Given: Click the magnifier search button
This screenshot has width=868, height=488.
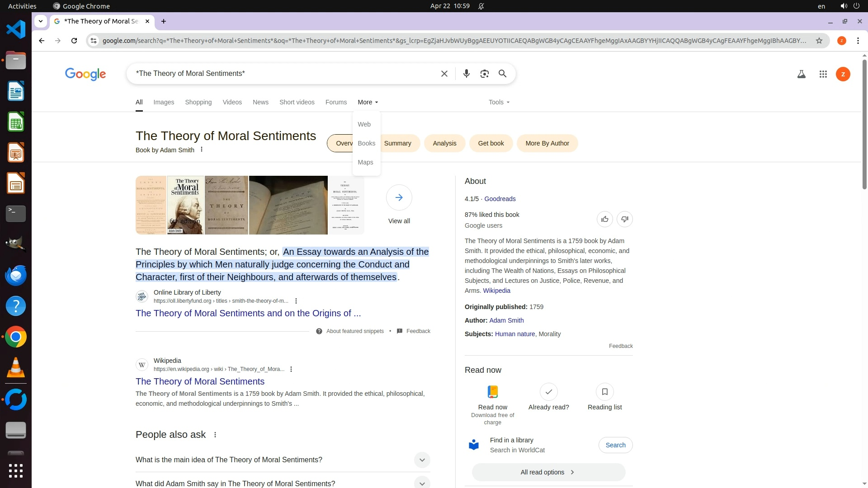Looking at the screenshot, I should click(502, 74).
